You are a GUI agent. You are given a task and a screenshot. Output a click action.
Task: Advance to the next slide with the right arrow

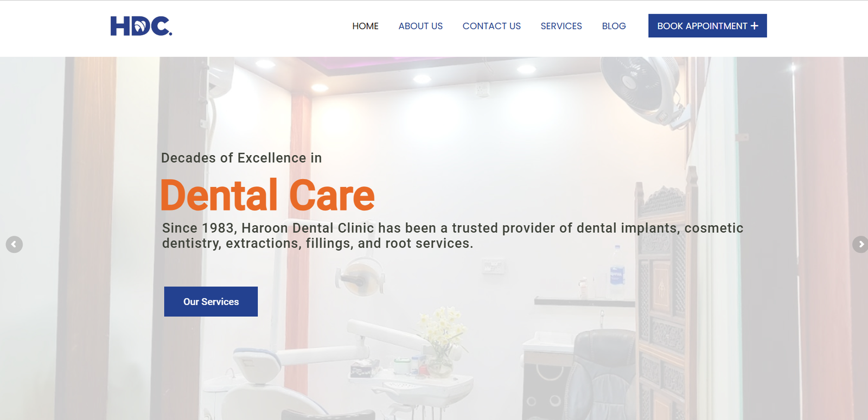click(x=860, y=244)
